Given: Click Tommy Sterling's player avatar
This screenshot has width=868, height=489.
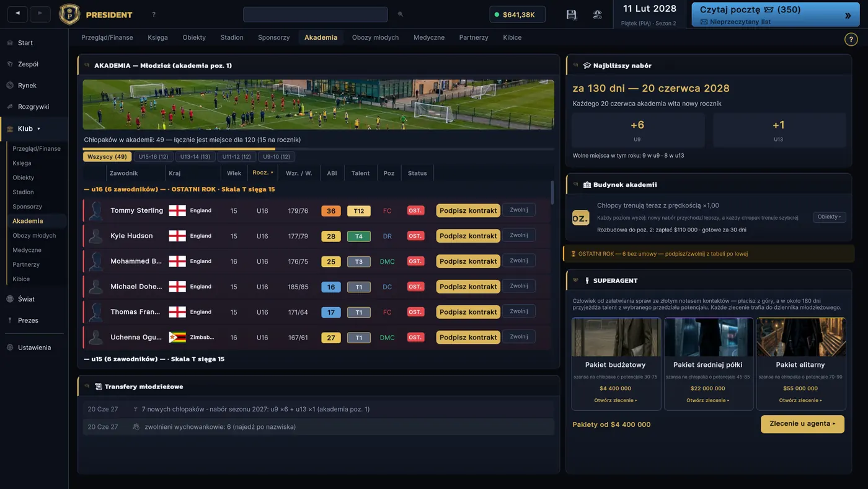Looking at the screenshot, I should pos(95,210).
